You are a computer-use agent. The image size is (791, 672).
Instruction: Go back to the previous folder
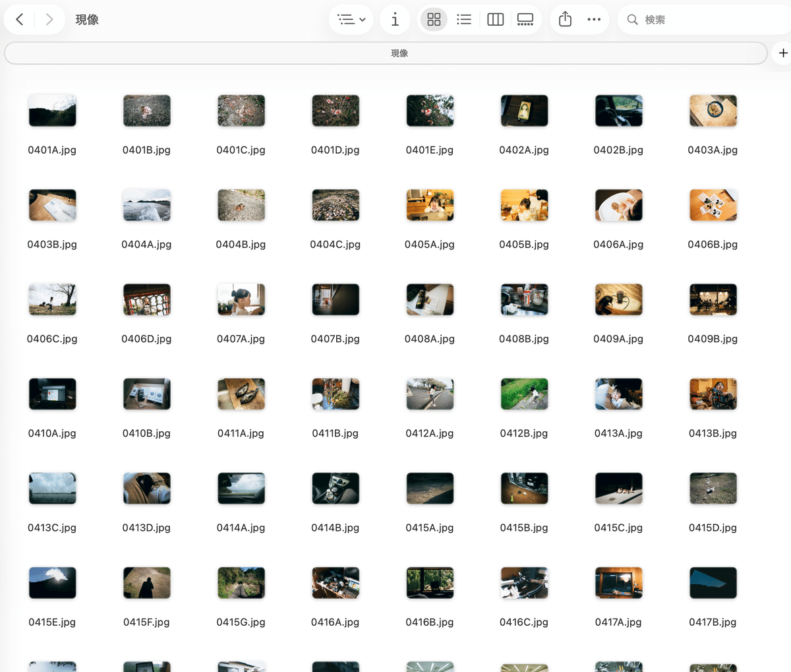click(20, 20)
